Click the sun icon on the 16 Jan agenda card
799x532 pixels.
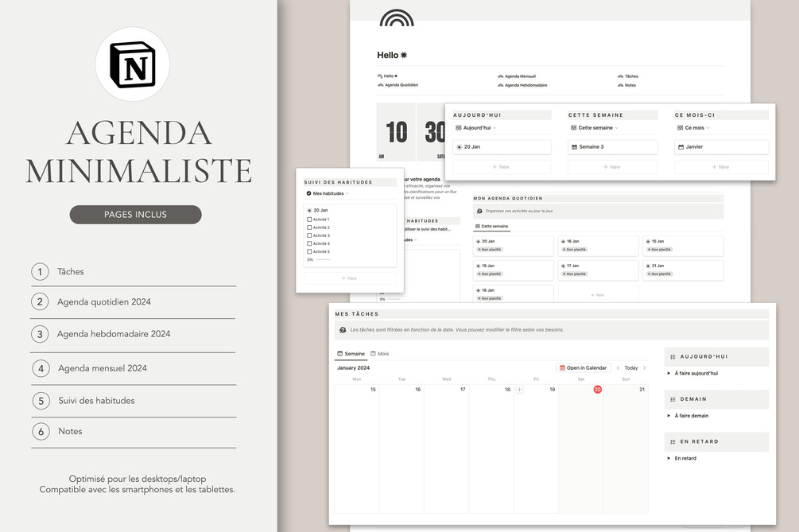563,242
